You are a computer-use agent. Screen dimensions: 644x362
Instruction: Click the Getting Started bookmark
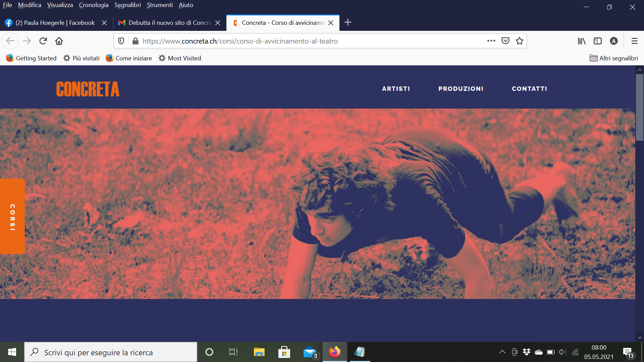click(x=31, y=58)
